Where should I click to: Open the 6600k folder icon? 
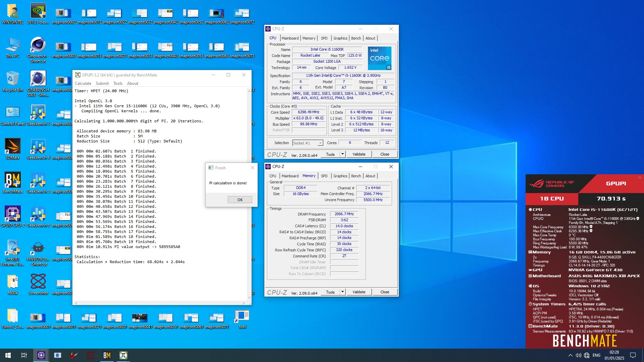[13, 285]
